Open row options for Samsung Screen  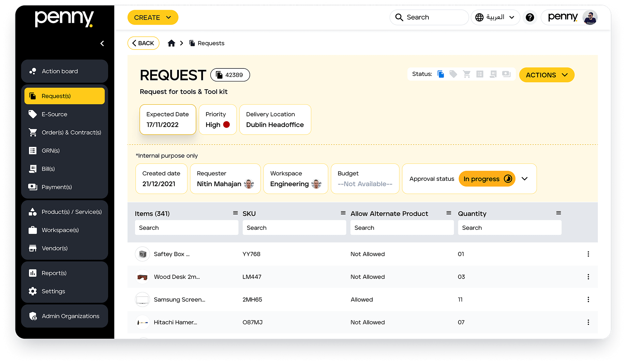click(x=588, y=299)
